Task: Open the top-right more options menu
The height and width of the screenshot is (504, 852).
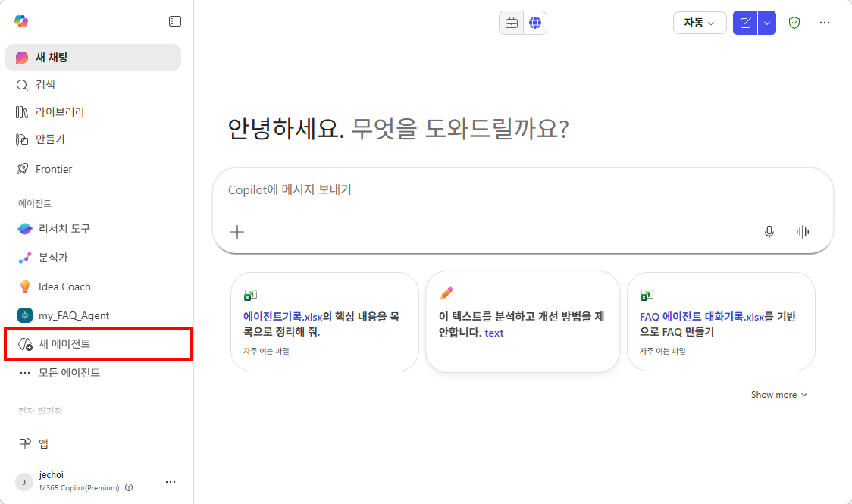Action: [825, 23]
